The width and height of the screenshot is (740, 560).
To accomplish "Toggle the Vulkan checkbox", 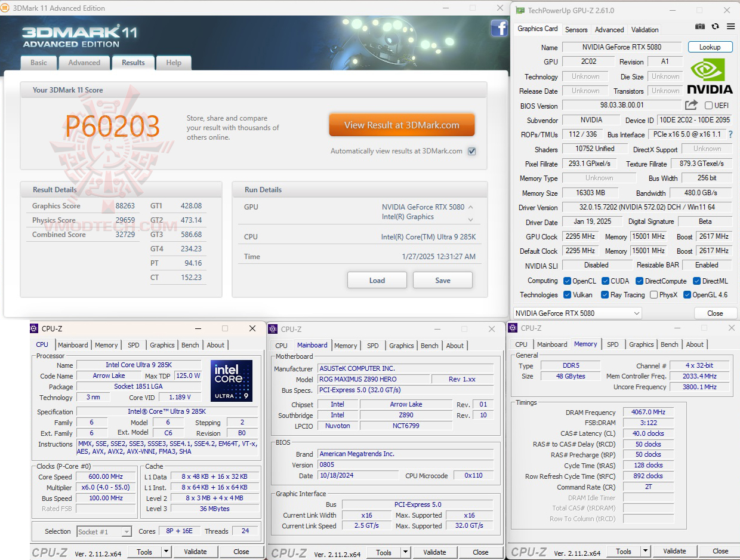I will coord(568,294).
